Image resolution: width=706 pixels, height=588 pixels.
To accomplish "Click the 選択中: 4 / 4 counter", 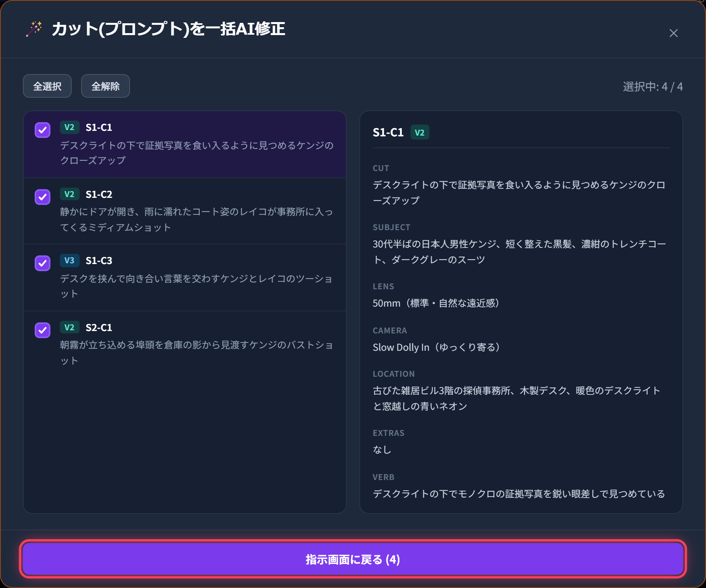I will tap(653, 87).
